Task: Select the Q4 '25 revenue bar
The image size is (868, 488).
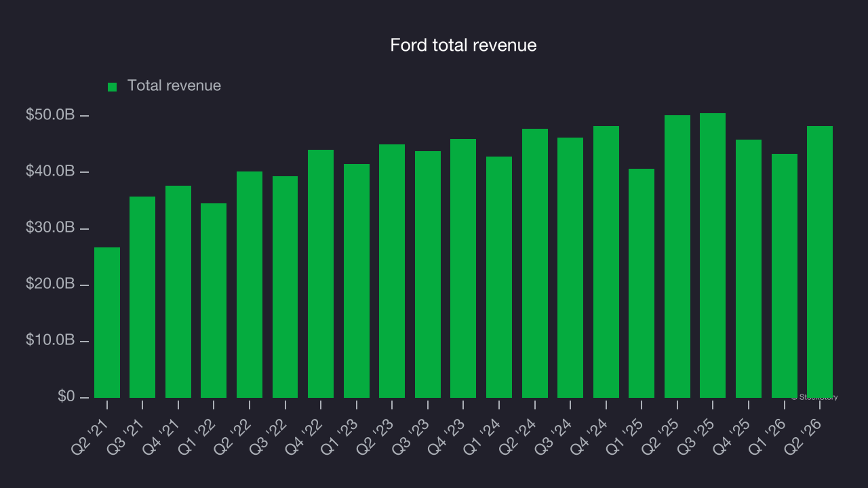Action: coord(749,268)
